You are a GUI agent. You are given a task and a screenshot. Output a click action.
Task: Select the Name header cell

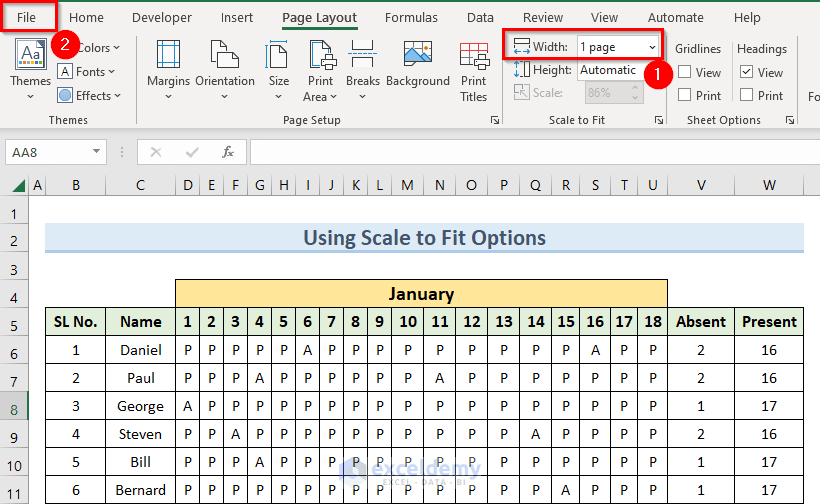140,322
